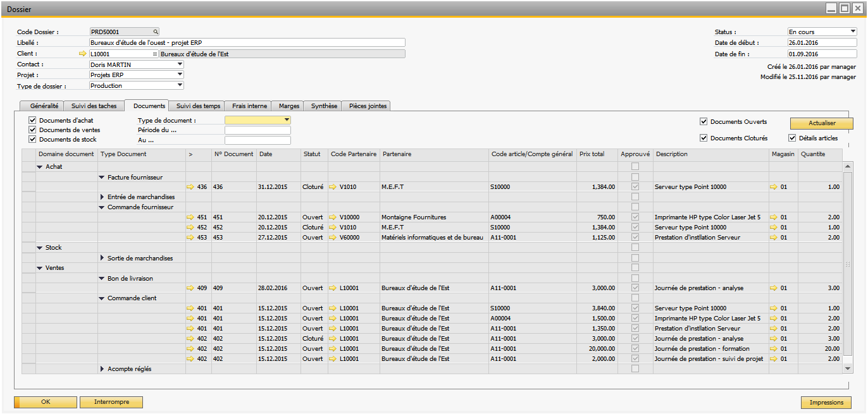868x414 pixels.
Task: Open the Marges tab
Action: pos(289,106)
